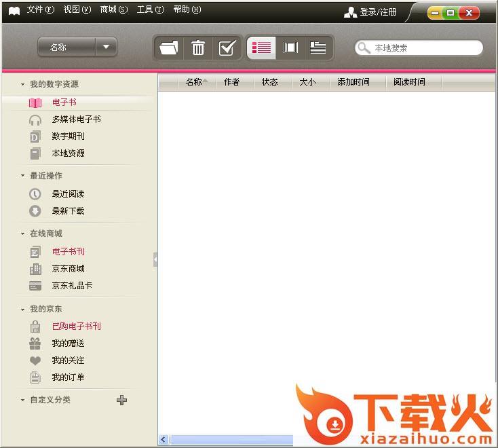This screenshot has width=498, height=448.
Task: Open 我的订单 entry
Action: (69, 377)
